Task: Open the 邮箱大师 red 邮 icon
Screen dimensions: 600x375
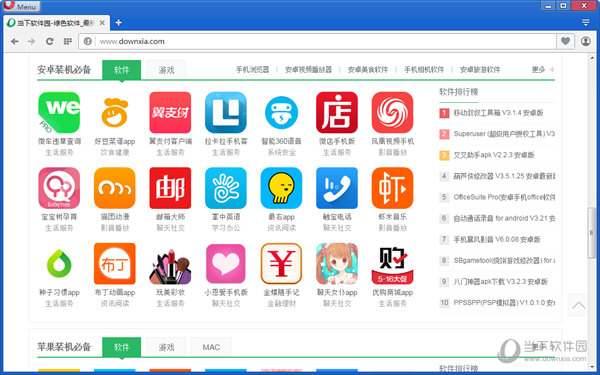Action: click(170, 188)
